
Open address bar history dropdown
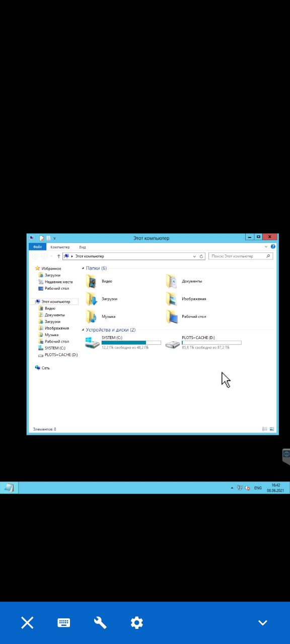pos(195,256)
